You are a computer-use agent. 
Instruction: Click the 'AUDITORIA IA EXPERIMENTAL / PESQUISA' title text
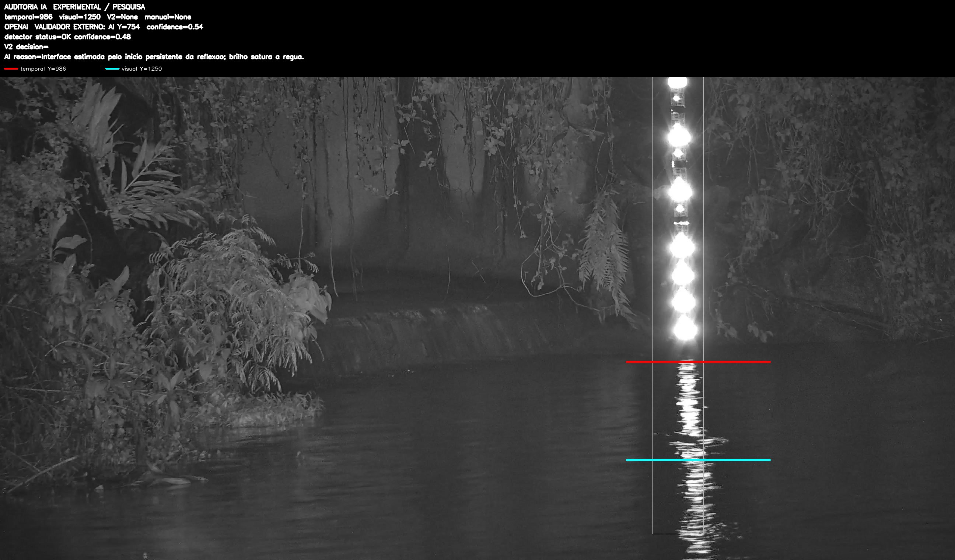75,7
